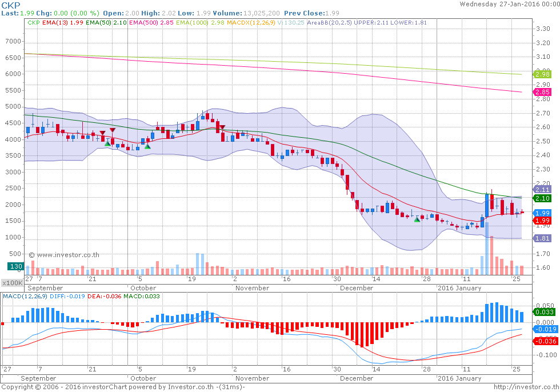Click the UPPER: 2.11 legend value
Viewport: 560px width, 392px height.
tap(371, 22)
